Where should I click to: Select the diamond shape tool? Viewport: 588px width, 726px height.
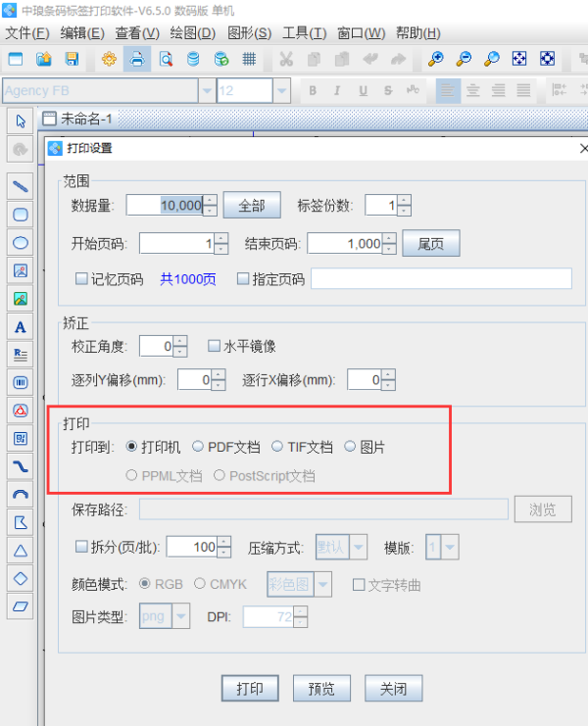point(20,578)
